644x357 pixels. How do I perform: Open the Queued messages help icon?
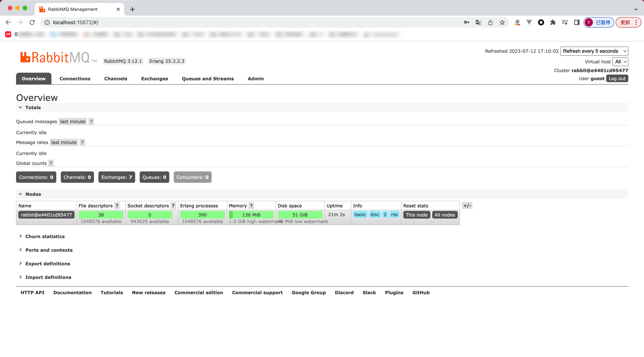(91, 121)
